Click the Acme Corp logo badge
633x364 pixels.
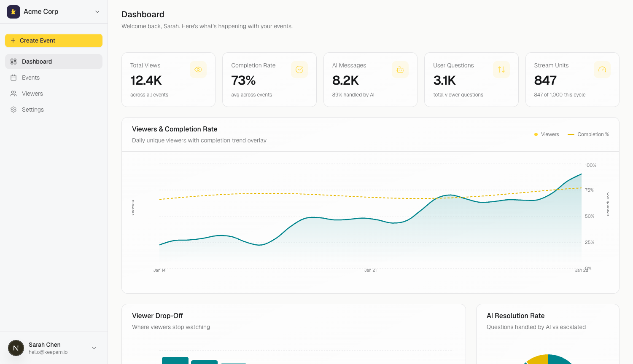coord(13,11)
